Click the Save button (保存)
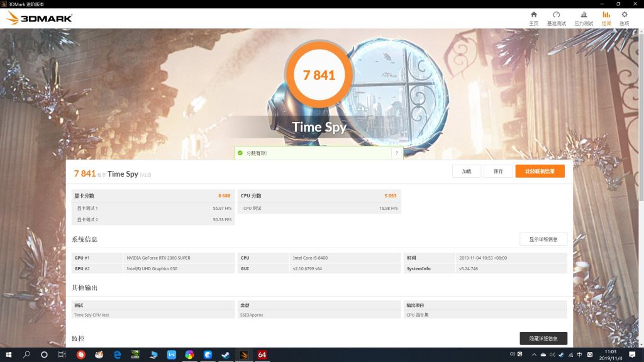 coord(497,171)
